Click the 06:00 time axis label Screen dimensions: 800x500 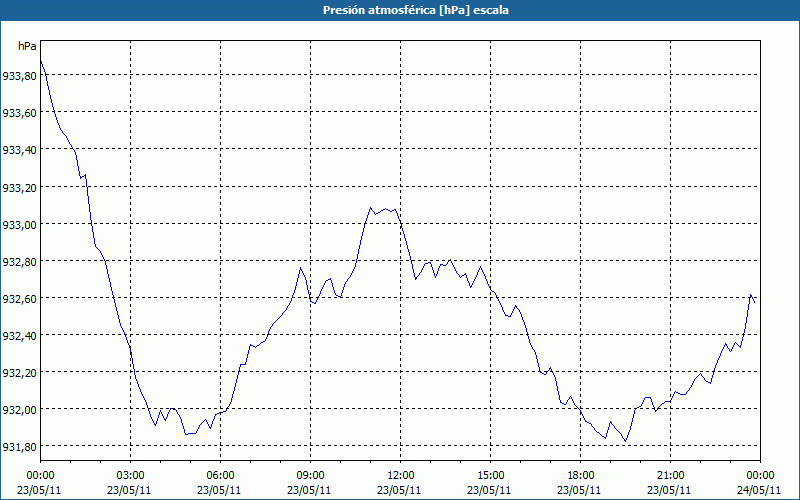pyautogui.click(x=220, y=476)
